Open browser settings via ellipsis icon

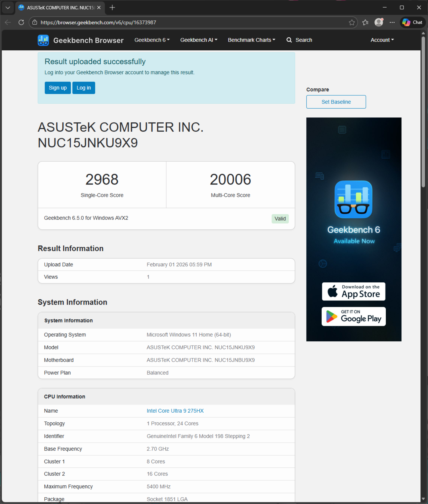pyautogui.click(x=392, y=22)
